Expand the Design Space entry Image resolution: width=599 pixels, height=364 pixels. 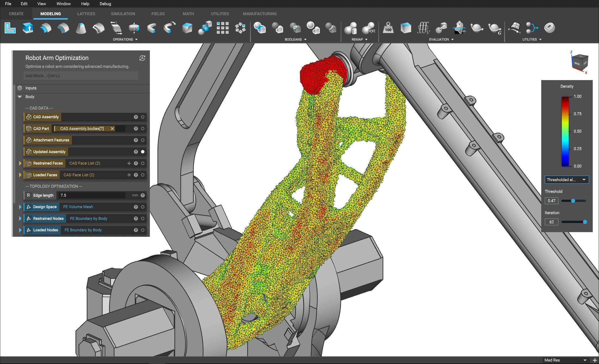pos(20,207)
